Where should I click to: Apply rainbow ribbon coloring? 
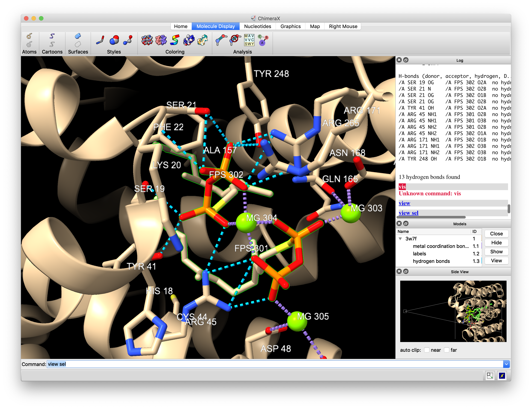pyautogui.click(x=175, y=40)
